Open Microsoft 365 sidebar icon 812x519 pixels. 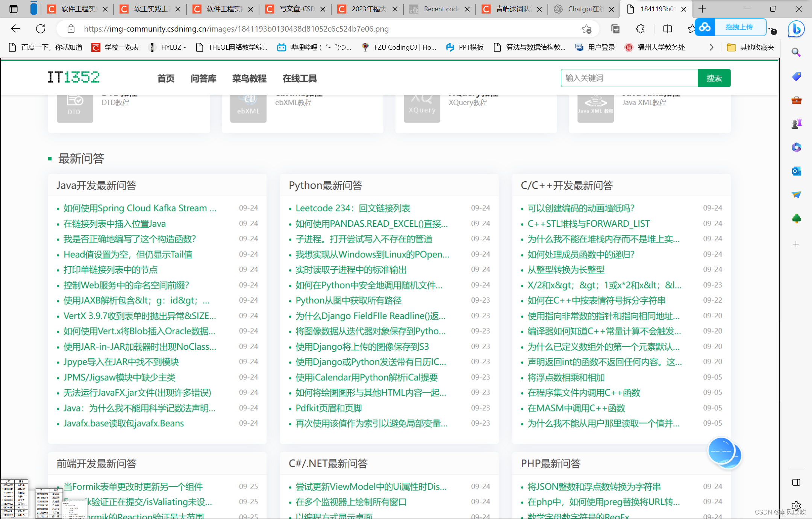pyautogui.click(x=796, y=147)
